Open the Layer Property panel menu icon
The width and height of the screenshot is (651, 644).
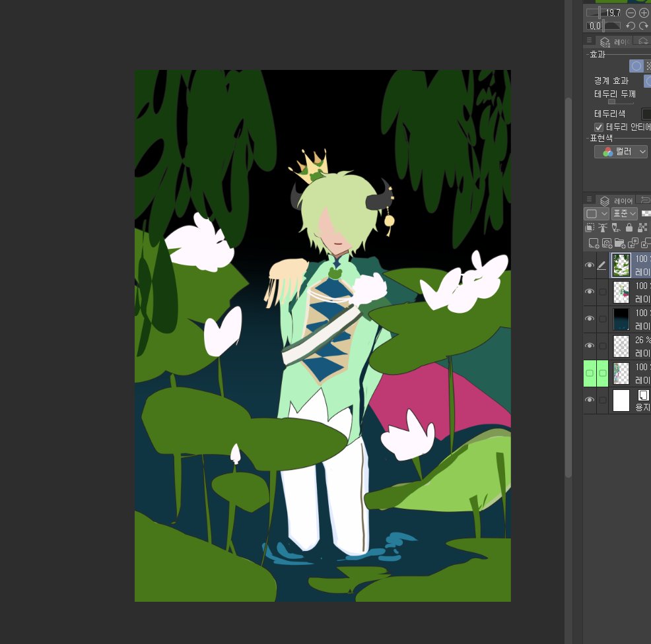click(589, 40)
